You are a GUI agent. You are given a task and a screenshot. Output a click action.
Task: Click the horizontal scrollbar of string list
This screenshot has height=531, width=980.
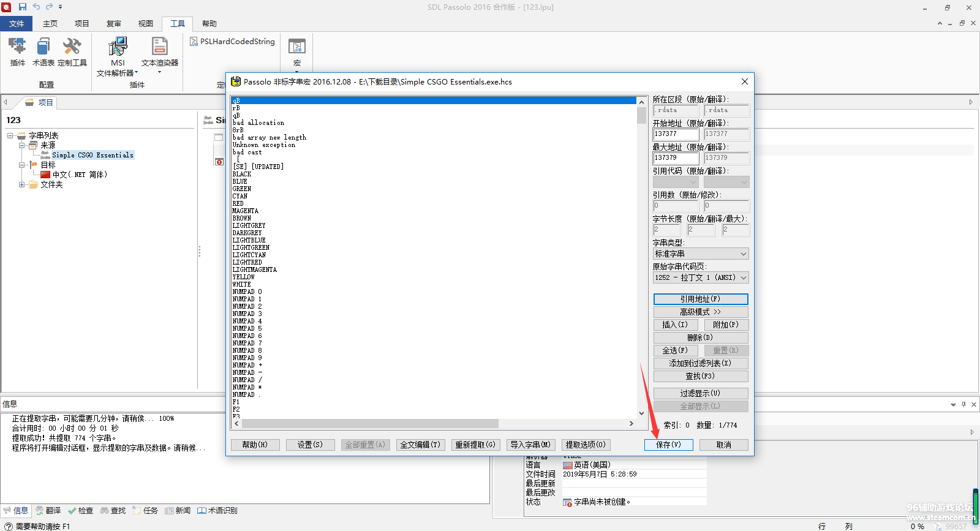point(370,424)
